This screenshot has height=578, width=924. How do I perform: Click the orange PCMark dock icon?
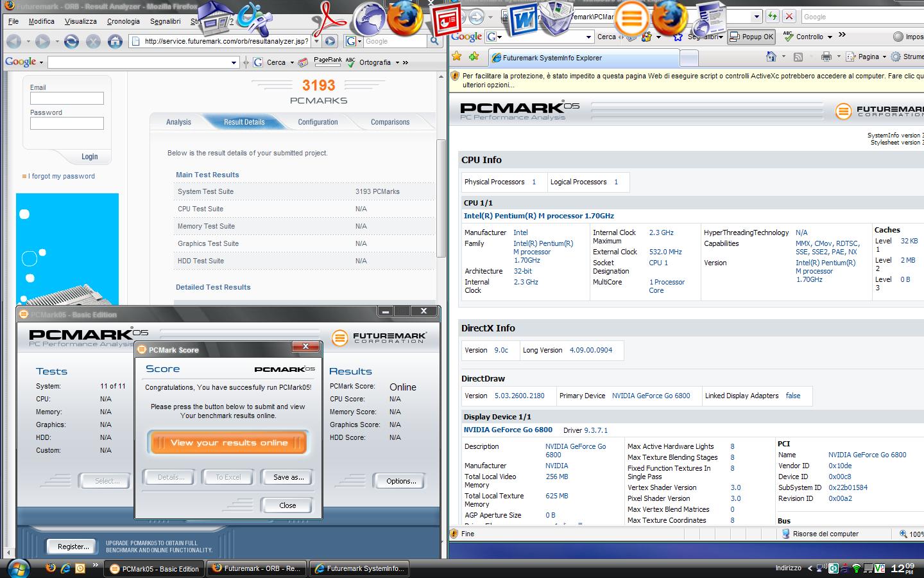631,17
